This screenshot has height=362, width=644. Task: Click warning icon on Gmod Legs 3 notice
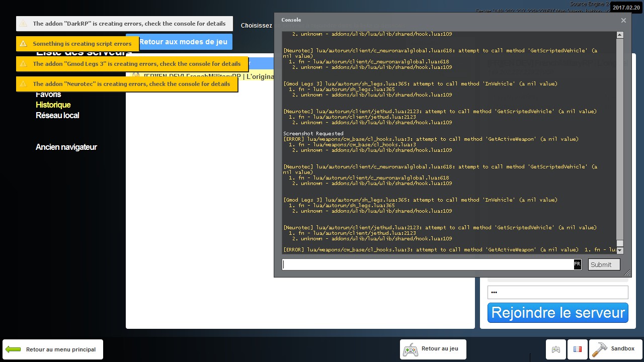tap(23, 64)
